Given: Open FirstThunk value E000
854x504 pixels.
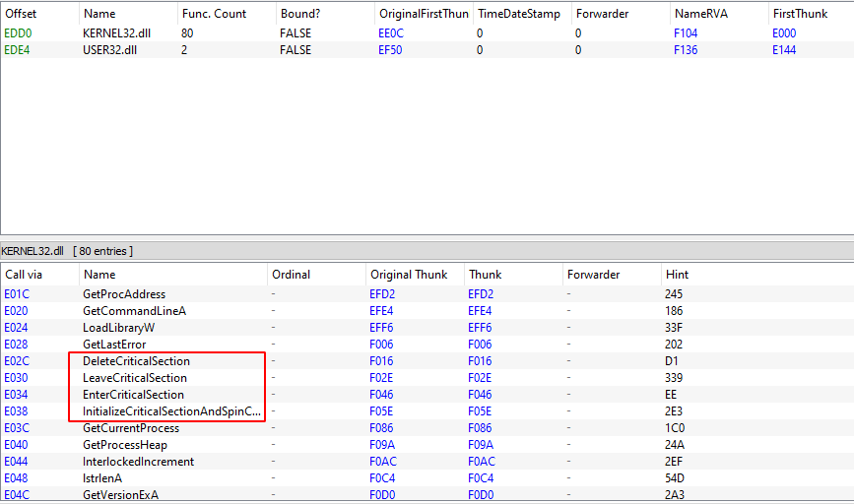Looking at the screenshot, I should 784,33.
